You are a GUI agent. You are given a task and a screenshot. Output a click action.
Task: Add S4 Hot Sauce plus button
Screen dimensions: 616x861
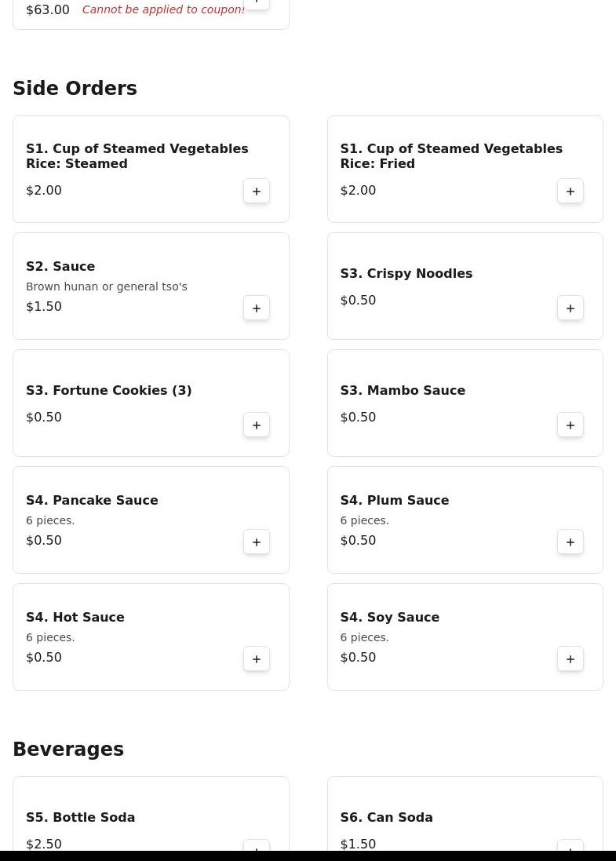tap(257, 659)
